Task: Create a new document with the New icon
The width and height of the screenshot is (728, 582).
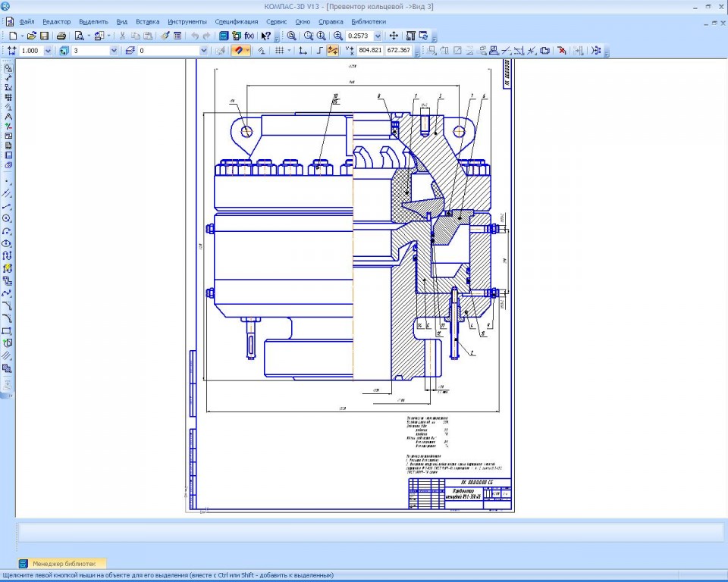Action: coord(13,36)
